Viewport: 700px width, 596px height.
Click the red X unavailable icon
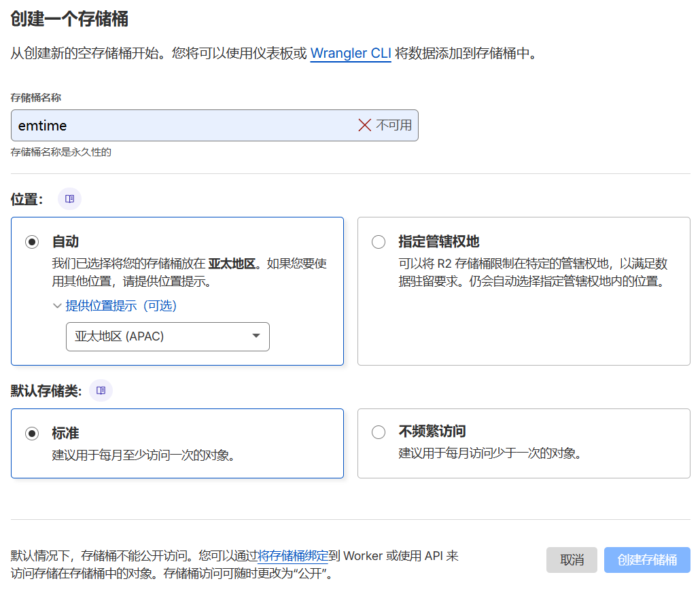point(365,125)
